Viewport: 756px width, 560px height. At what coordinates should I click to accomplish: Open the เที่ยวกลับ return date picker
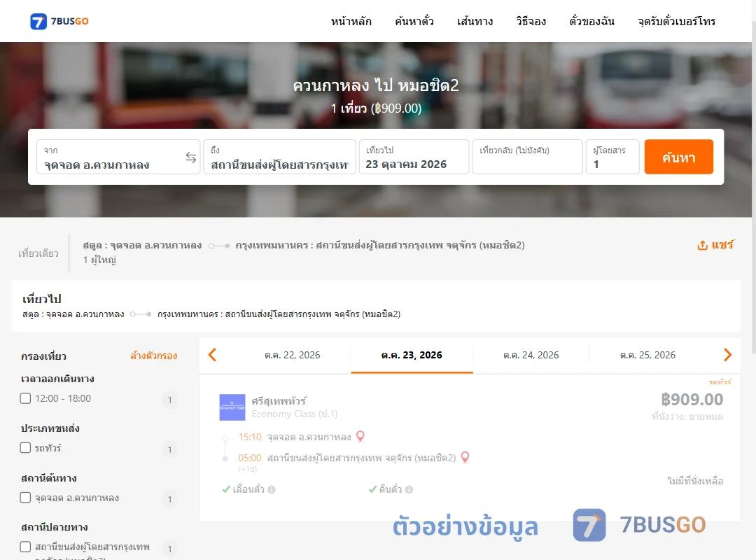528,157
